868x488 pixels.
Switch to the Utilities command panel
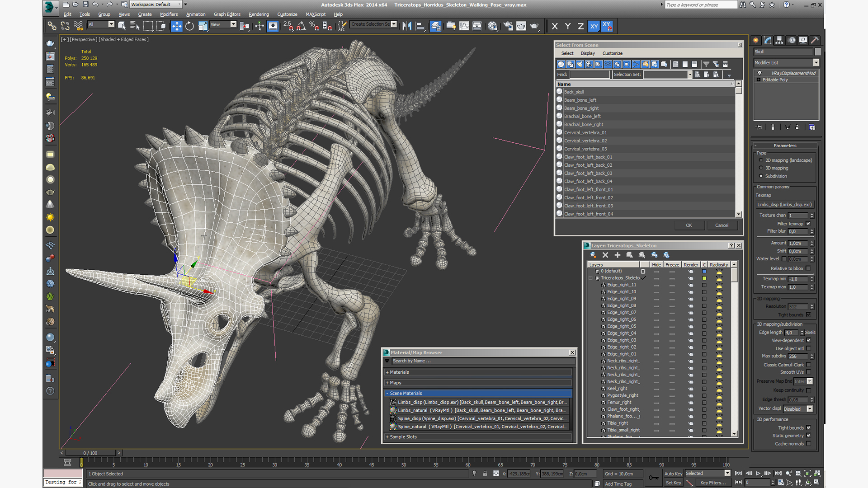tap(815, 40)
